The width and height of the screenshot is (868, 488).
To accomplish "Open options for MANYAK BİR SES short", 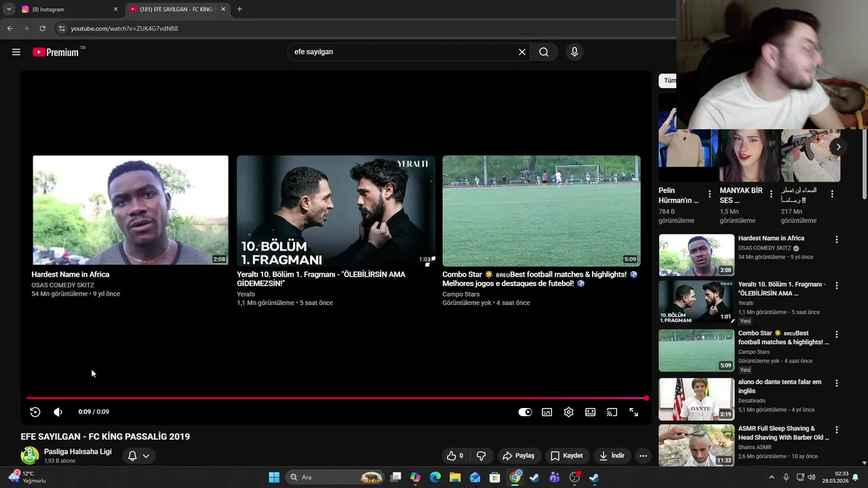I will pyautogui.click(x=771, y=194).
